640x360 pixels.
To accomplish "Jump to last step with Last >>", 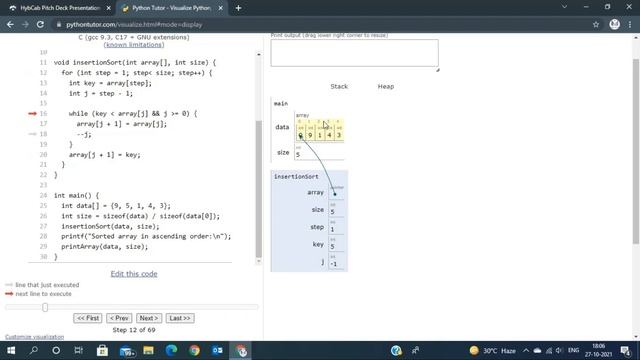I will (x=180, y=318).
